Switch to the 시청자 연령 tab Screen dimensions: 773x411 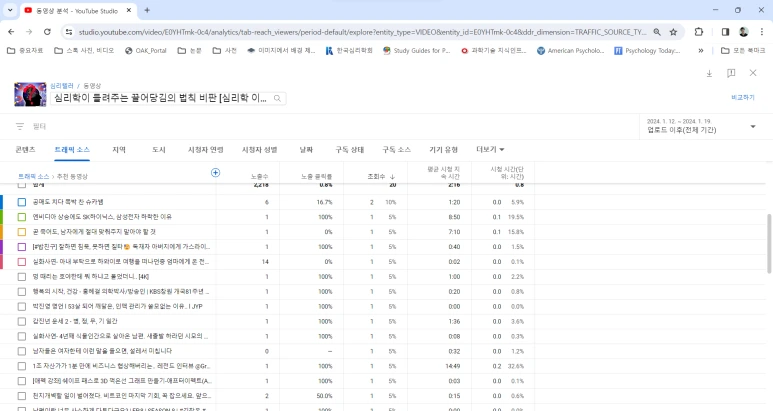[x=206, y=149]
